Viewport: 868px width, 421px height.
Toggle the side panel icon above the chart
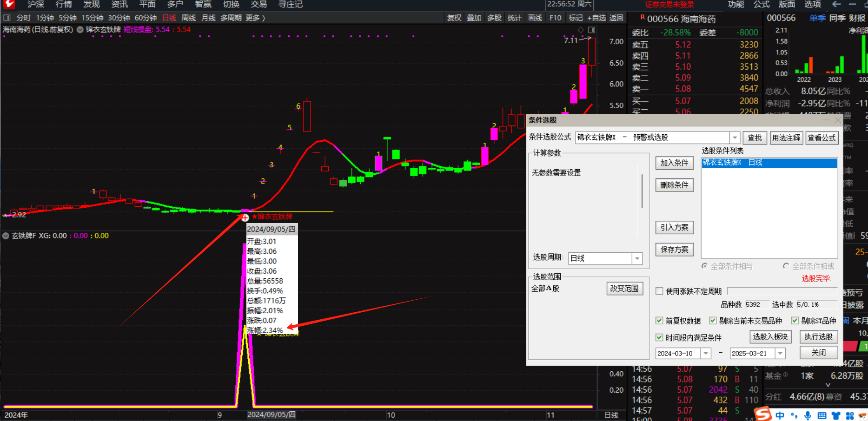591,30
